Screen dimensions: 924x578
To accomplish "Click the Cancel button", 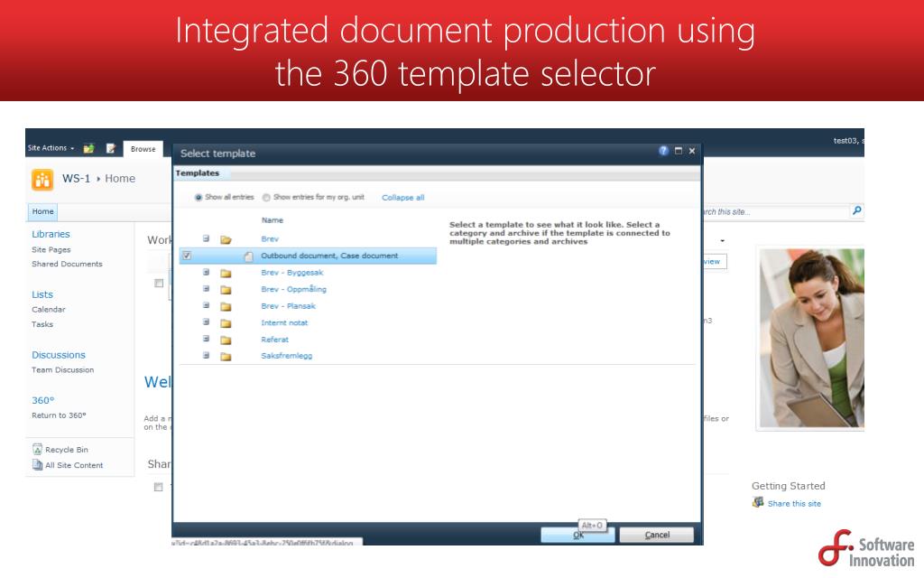I will click(x=657, y=535).
